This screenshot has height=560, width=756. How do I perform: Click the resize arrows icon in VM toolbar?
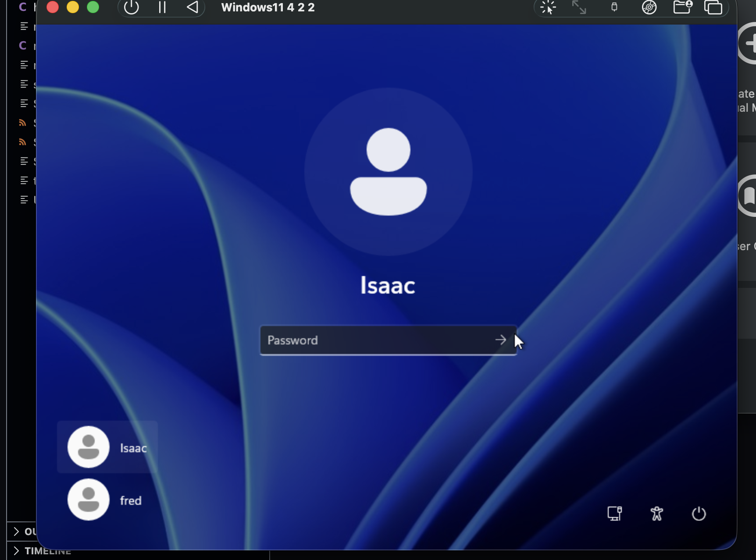579,7
